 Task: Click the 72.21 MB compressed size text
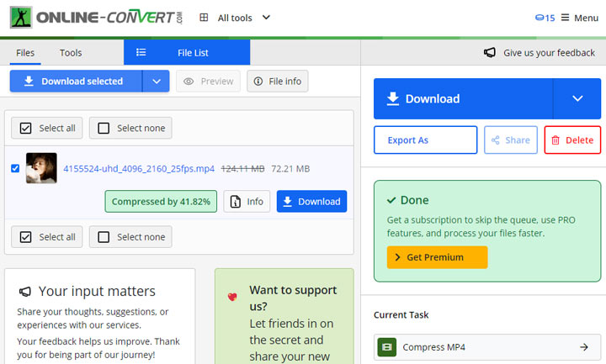click(290, 169)
